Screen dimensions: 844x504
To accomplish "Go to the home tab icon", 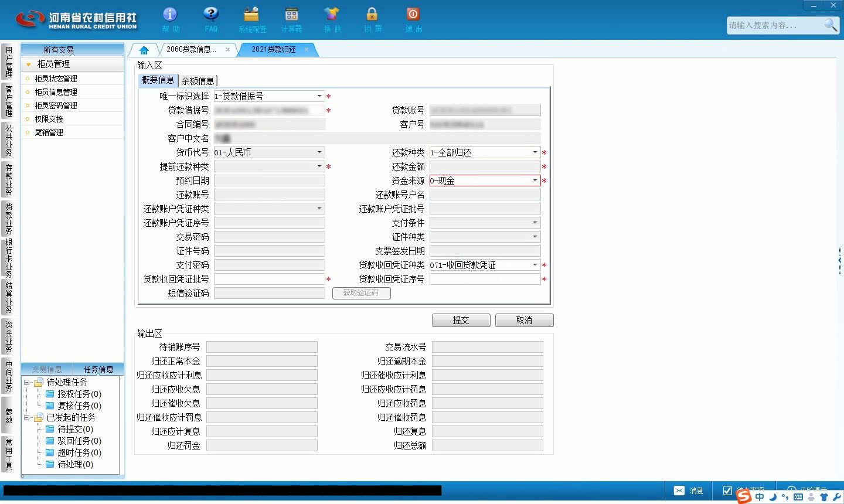I will tap(144, 50).
